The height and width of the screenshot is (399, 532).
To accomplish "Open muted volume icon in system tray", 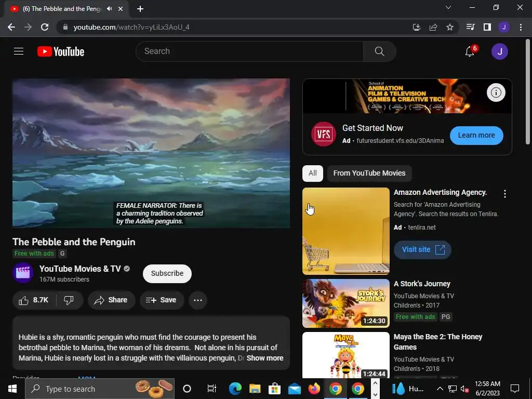I will click(x=464, y=389).
